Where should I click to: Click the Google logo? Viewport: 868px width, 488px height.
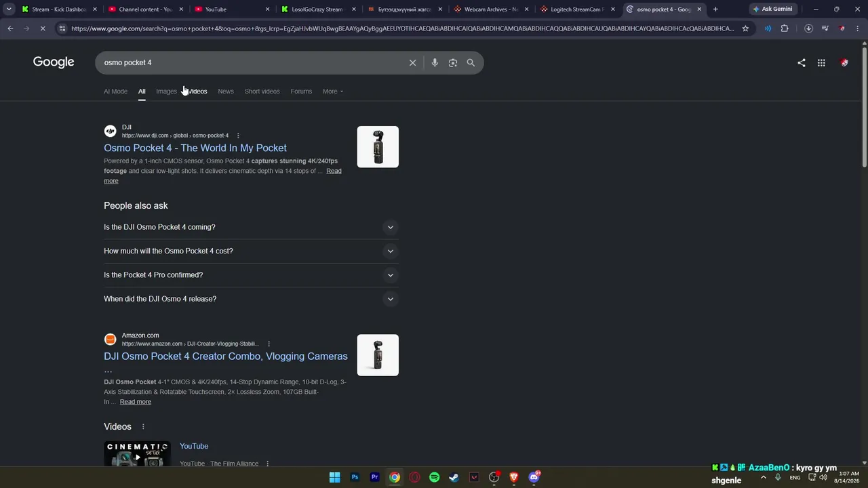click(54, 62)
